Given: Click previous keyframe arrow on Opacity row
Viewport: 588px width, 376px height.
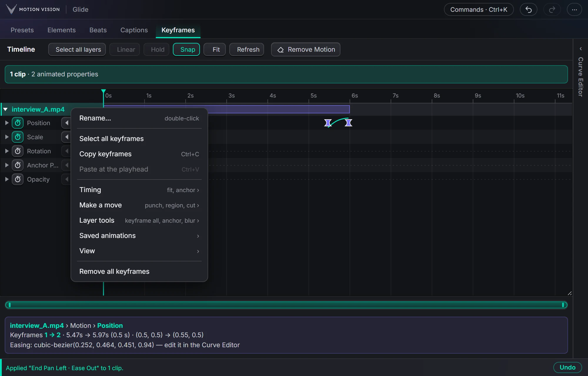Looking at the screenshot, I should 66,179.
